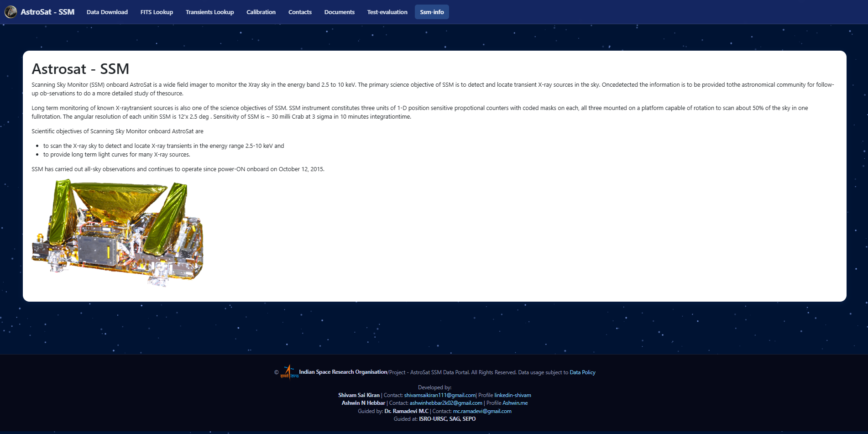Select the Calibration nav item
Viewport: 868px width, 434px height.
[x=261, y=12]
